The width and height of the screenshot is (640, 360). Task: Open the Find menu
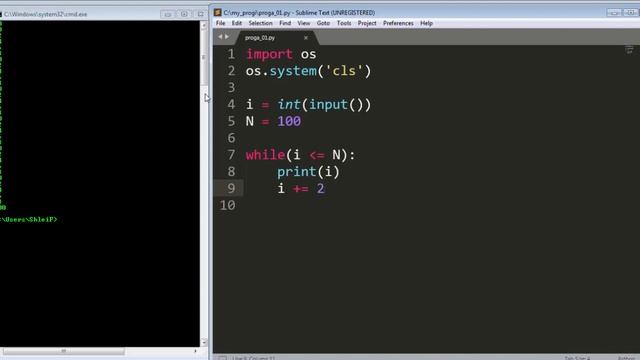[285, 23]
